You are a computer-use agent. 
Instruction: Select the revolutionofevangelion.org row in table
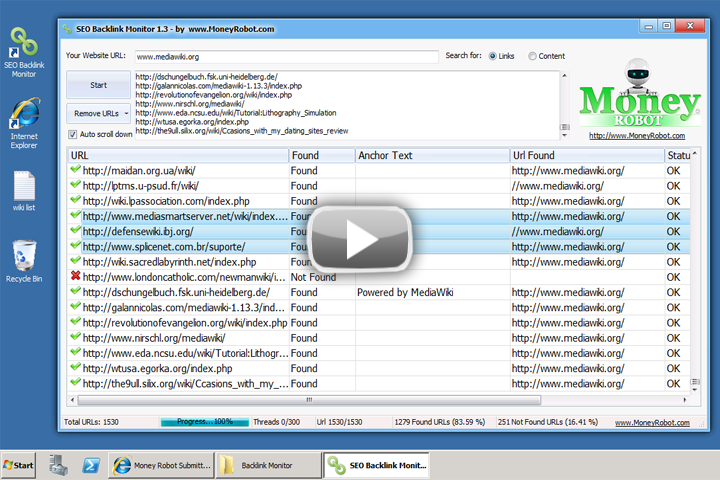(x=379, y=323)
